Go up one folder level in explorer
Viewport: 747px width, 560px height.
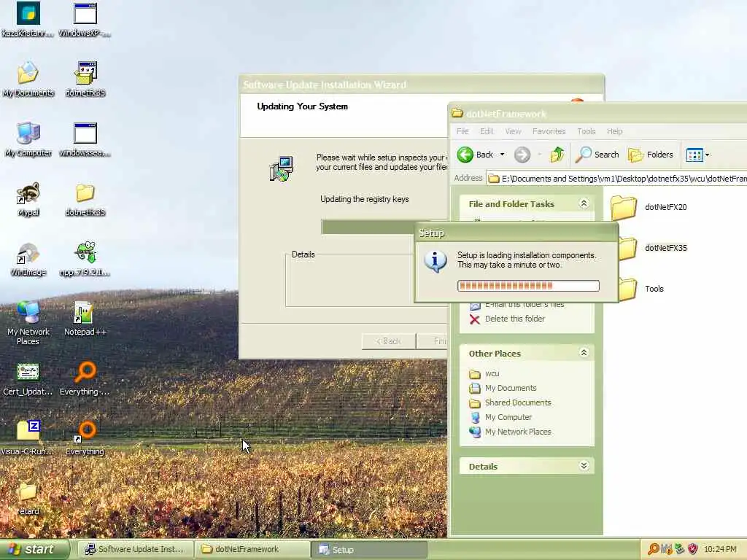(x=557, y=155)
